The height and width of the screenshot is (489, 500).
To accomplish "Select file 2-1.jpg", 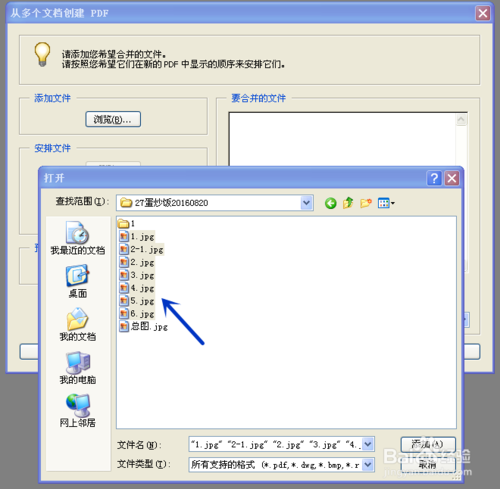I will point(141,249).
